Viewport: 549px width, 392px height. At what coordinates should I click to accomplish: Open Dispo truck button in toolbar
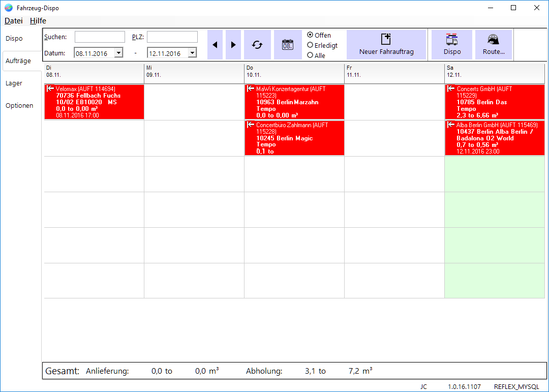click(452, 45)
